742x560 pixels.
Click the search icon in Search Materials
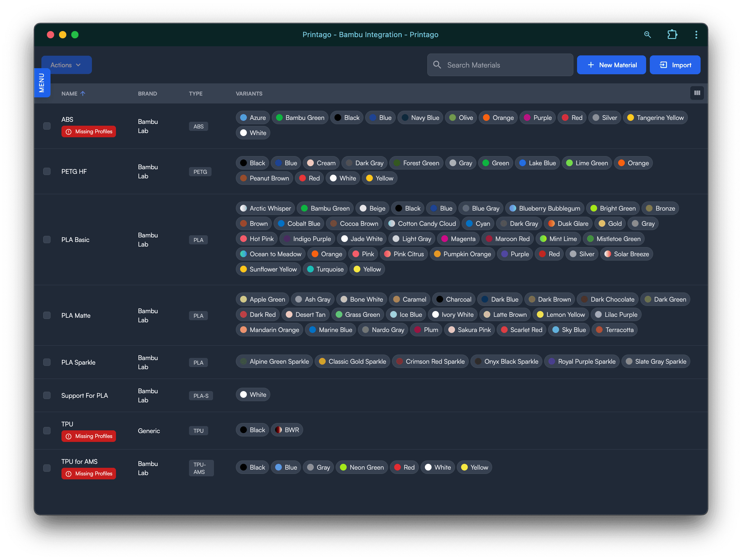point(437,65)
